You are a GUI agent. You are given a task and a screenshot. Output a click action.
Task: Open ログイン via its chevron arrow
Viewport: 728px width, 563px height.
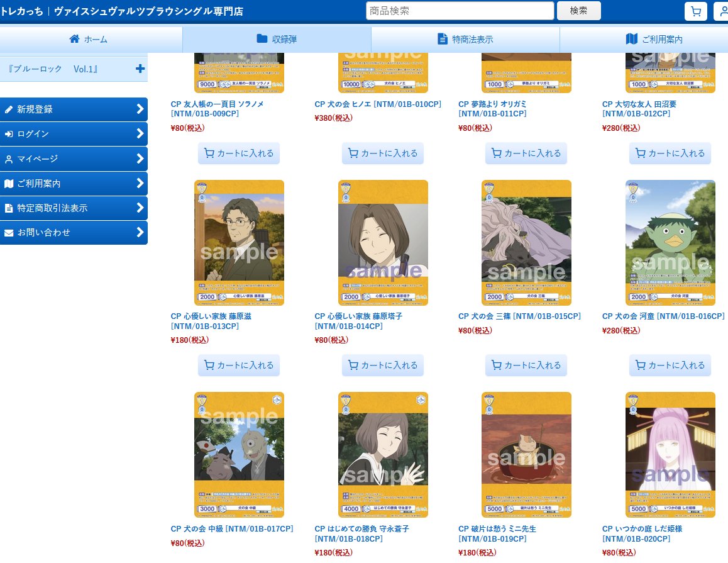[140, 133]
